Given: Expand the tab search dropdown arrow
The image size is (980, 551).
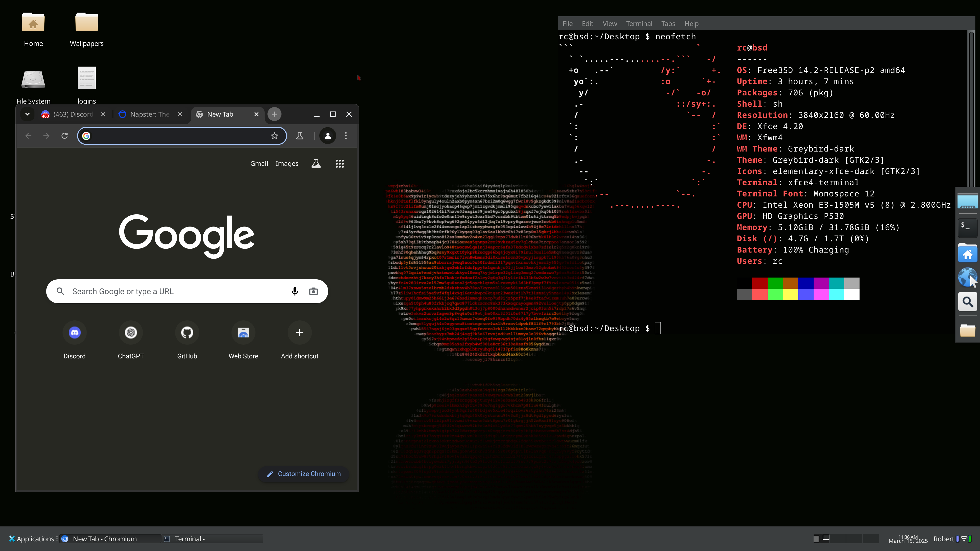Looking at the screenshot, I should (x=27, y=114).
